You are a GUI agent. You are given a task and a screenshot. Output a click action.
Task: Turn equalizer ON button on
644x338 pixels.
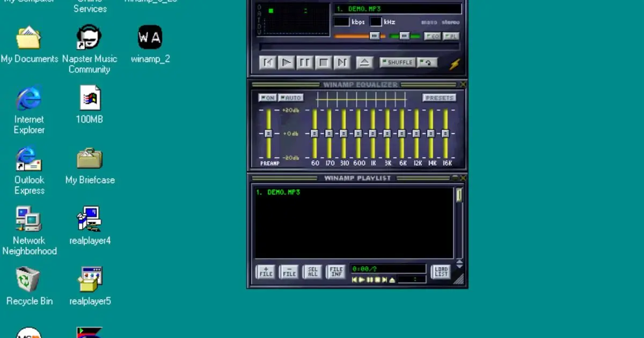point(267,98)
